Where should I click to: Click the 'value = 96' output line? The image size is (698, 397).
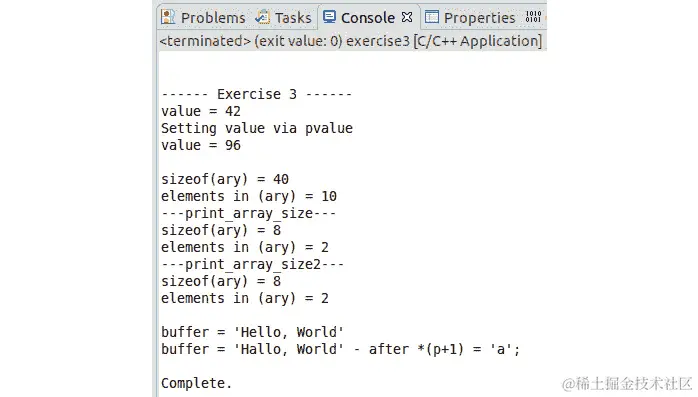pyautogui.click(x=201, y=145)
